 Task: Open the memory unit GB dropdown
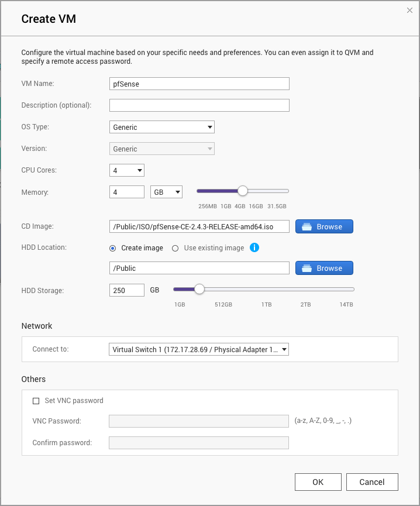tap(167, 192)
